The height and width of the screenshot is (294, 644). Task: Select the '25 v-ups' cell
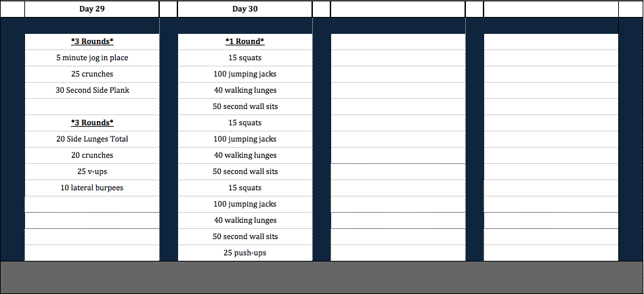click(x=92, y=171)
